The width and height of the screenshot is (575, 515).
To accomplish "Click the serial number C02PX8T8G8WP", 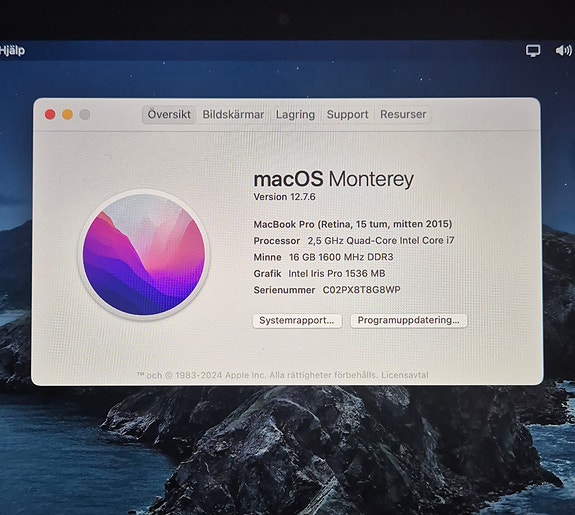I will pyautogui.click(x=362, y=290).
